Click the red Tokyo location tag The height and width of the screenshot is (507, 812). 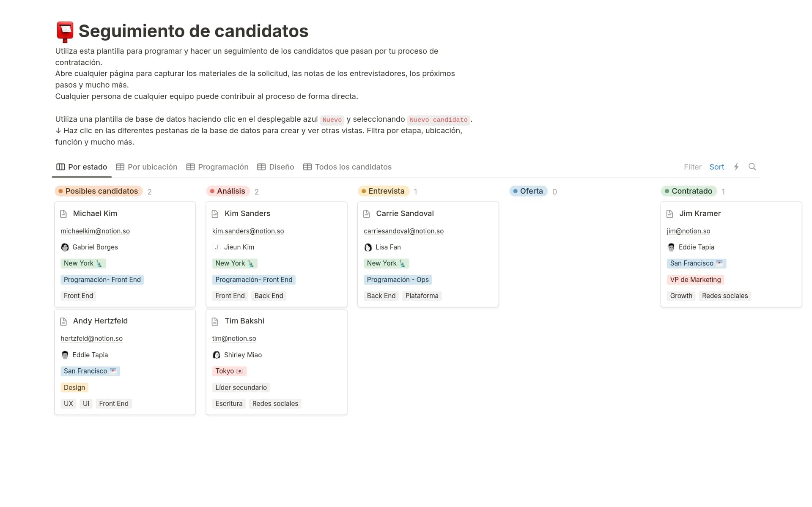tap(229, 371)
